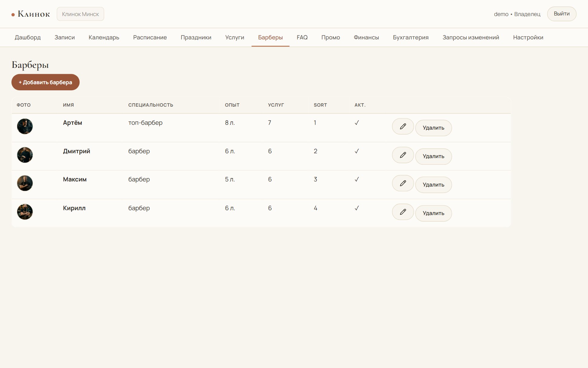Switch to Календарь tab
Viewport: 588px width, 368px height.
104,37
